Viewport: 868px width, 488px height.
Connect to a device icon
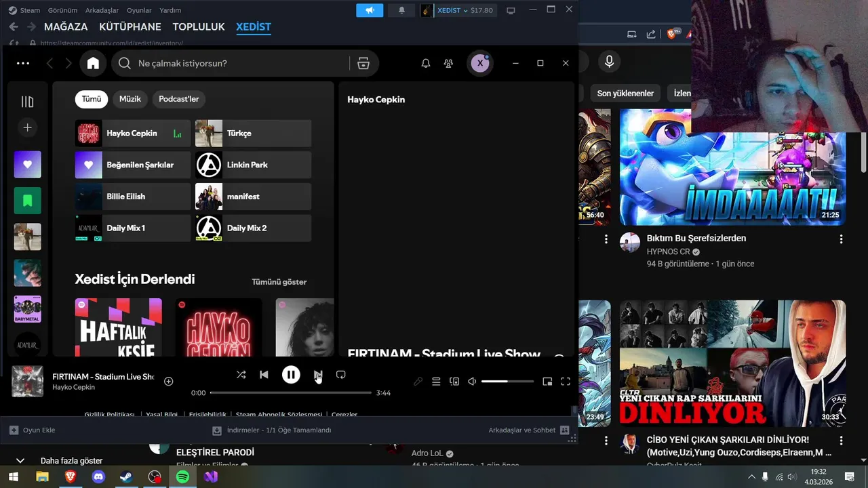(x=454, y=382)
